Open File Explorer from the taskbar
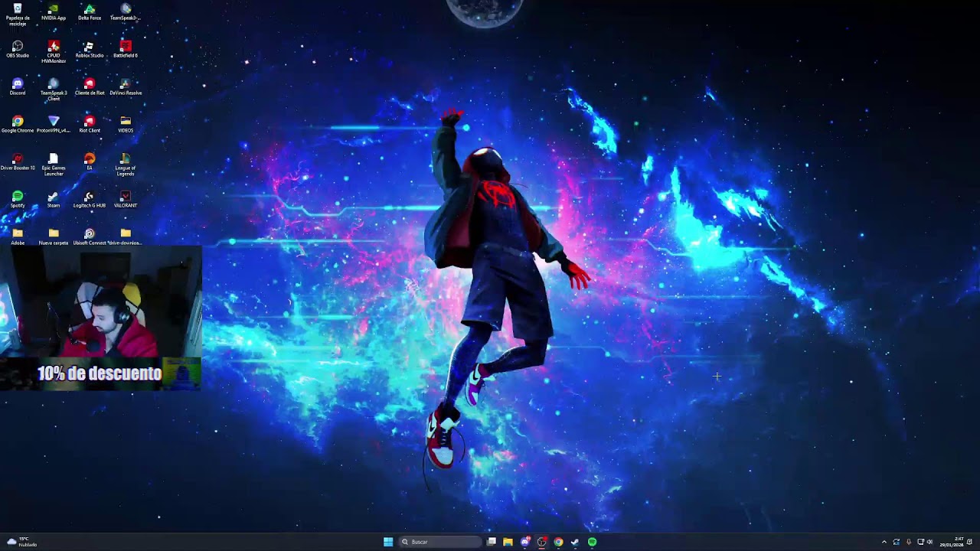 tap(508, 542)
